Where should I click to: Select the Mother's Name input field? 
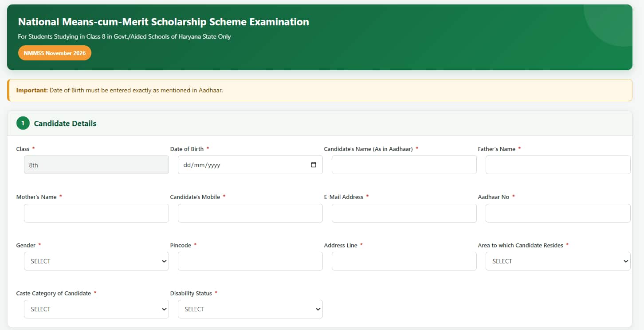coord(96,213)
